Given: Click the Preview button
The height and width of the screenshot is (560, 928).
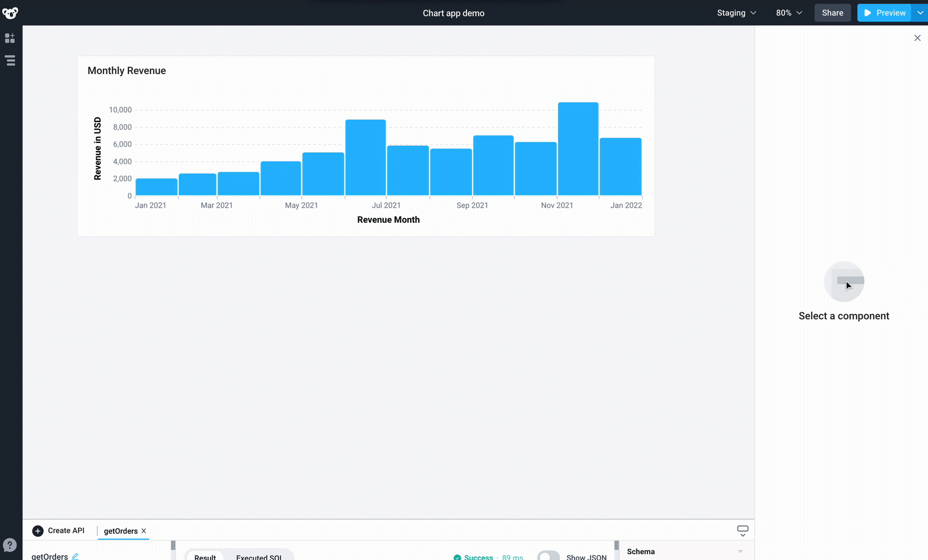Looking at the screenshot, I should tap(884, 13).
